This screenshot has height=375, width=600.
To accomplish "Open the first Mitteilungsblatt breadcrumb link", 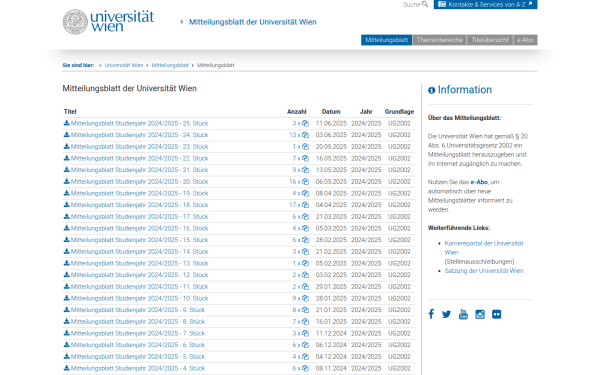I will 170,65.
